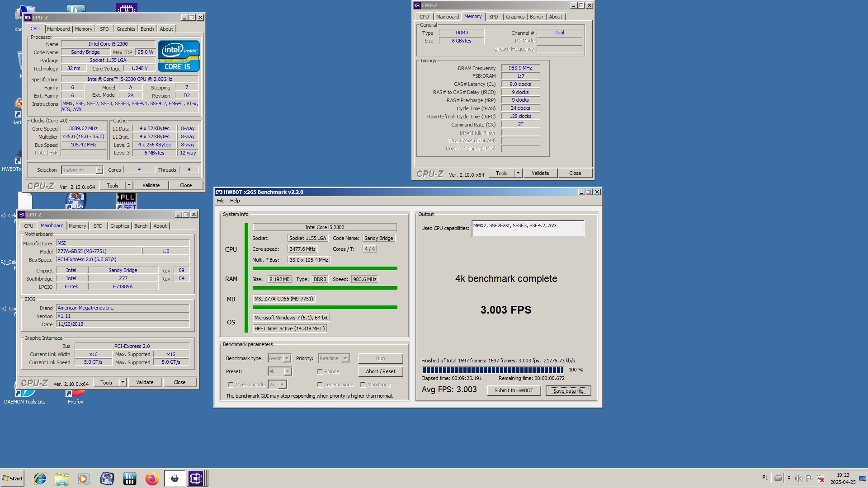Expand Tools arrow in CPU-Z Mainboard window
868x488 pixels.
(123, 382)
